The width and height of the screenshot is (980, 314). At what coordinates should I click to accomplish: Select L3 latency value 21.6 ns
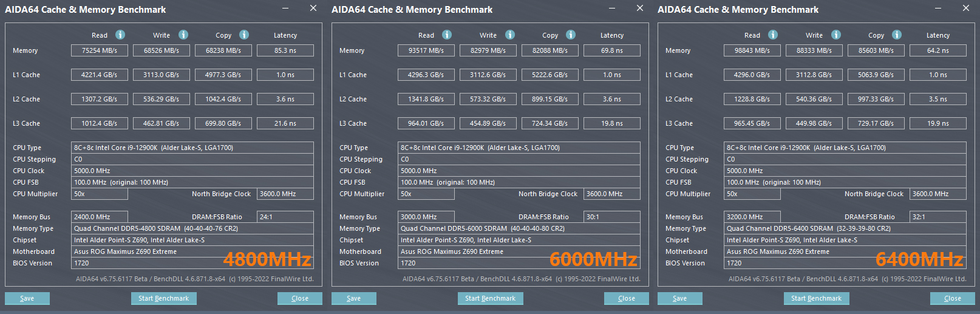(285, 123)
